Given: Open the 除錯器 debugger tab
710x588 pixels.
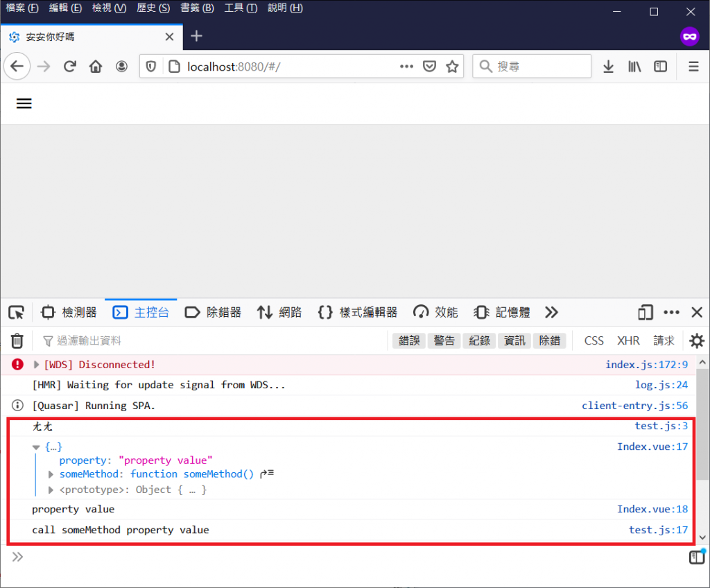Looking at the screenshot, I should pyautogui.click(x=213, y=312).
